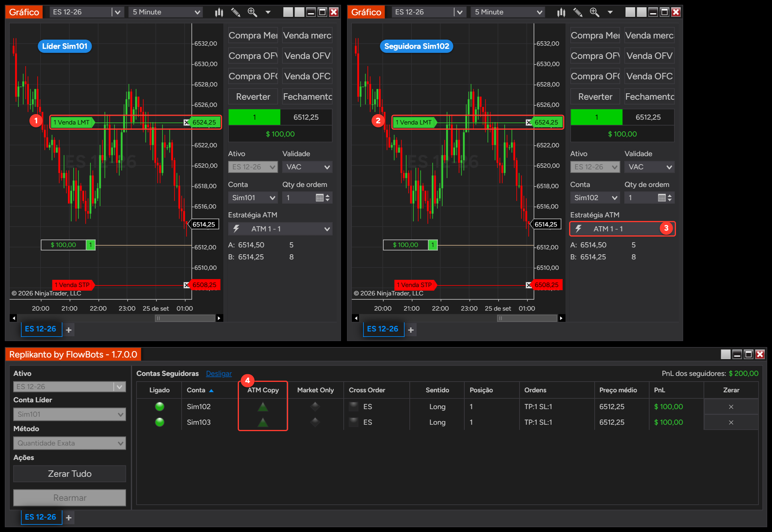The width and height of the screenshot is (772, 532).
Task: Select ES 12-26 tab in Replikanto window
Action: (x=41, y=517)
